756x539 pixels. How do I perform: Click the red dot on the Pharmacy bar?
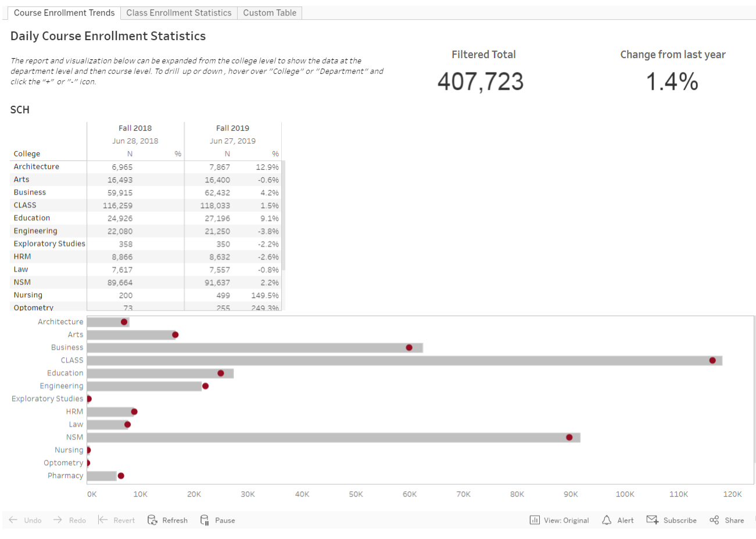[x=121, y=476]
